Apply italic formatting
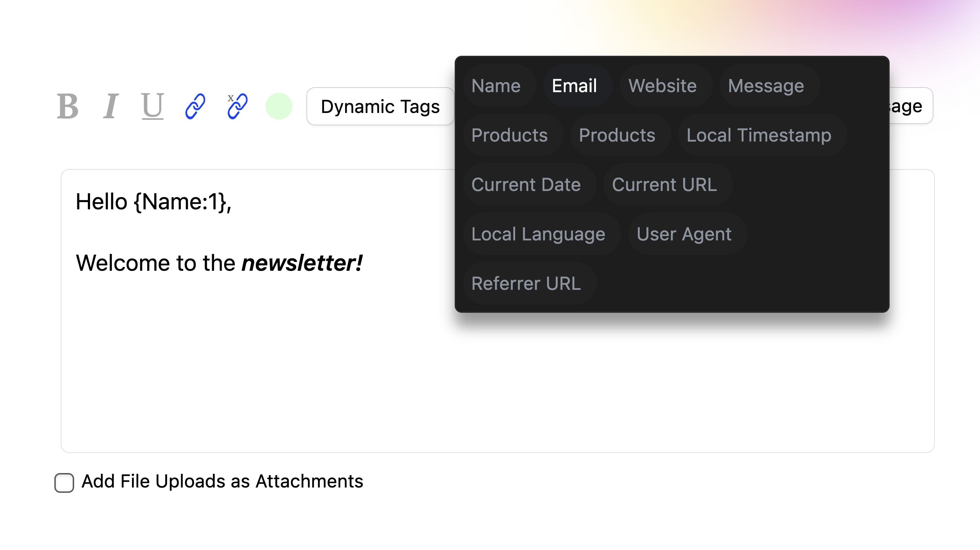Viewport: 980px width, 550px height. click(x=111, y=107)
